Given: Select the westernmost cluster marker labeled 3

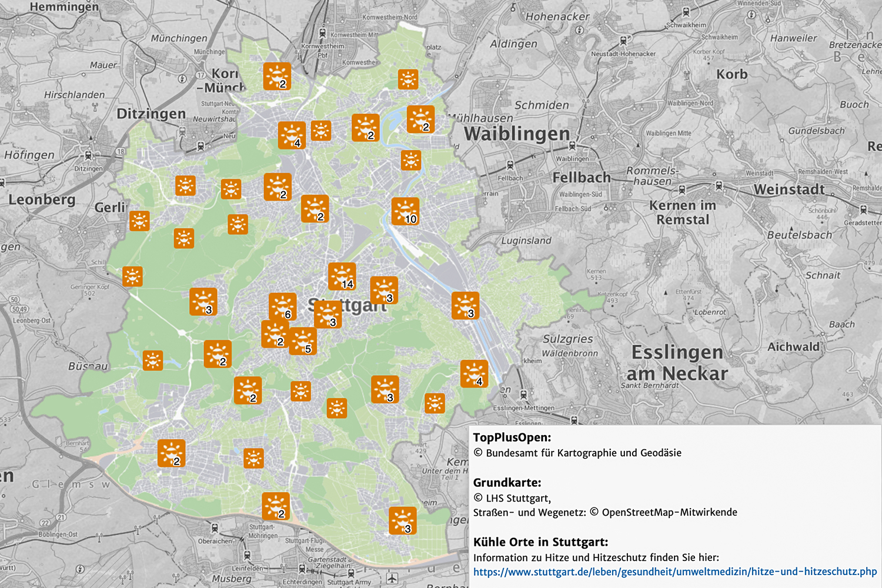Looking at the screenshot, I should click(x=203, y=302).
